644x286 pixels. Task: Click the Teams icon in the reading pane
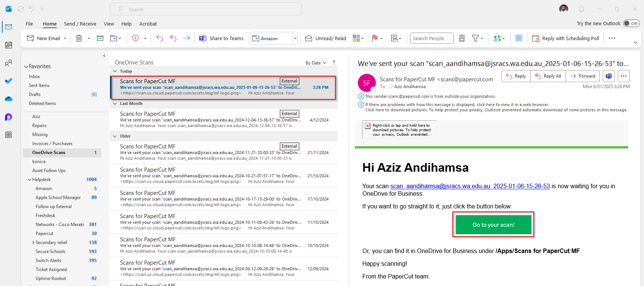pyautogui.click(x=609, y=76)
